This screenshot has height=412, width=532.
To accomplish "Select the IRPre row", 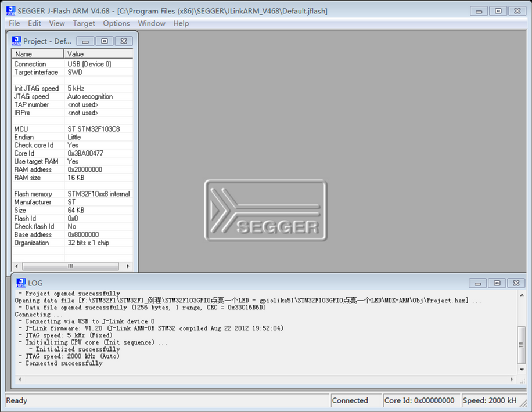I will click(72, 113).
